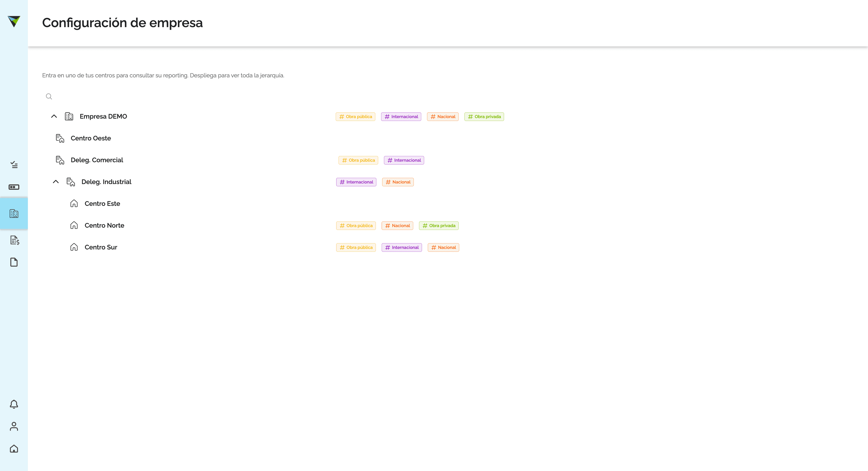Click Obra pública tag on Empresa DEMO
This screenshot has height=471, width=868.
(x=356, y=117)
